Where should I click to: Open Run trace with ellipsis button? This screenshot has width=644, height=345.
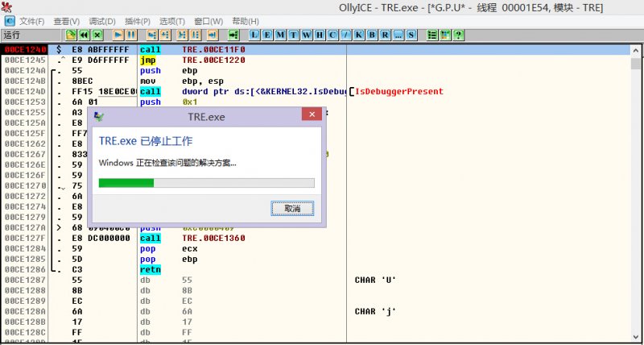coord(398,35)
